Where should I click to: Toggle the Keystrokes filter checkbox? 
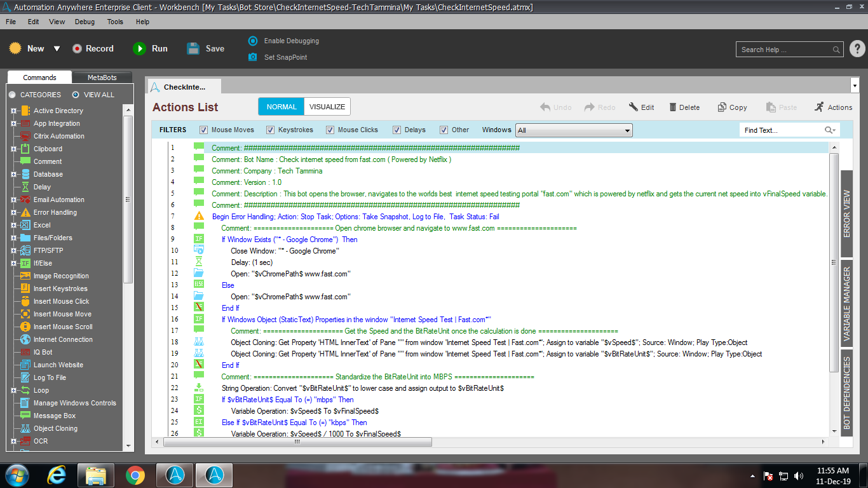269,130
